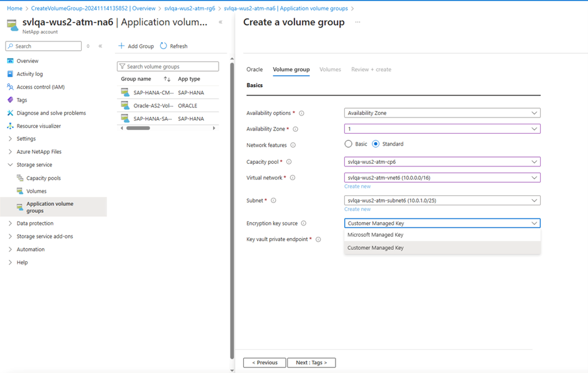The width and height of the screenshot is (588, 373).
Task: Open Capacity pools under Storage service
Action: 43,178
